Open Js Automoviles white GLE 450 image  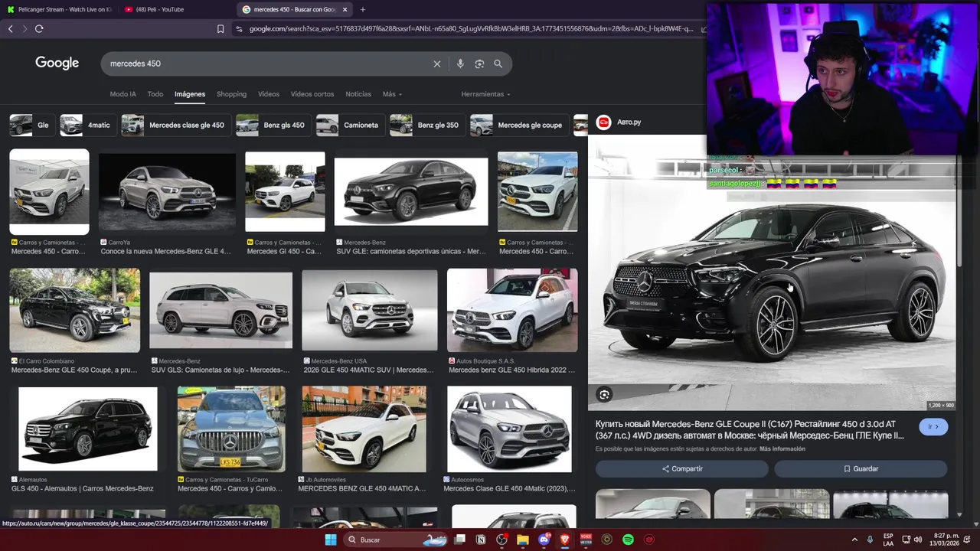point(364,429)
